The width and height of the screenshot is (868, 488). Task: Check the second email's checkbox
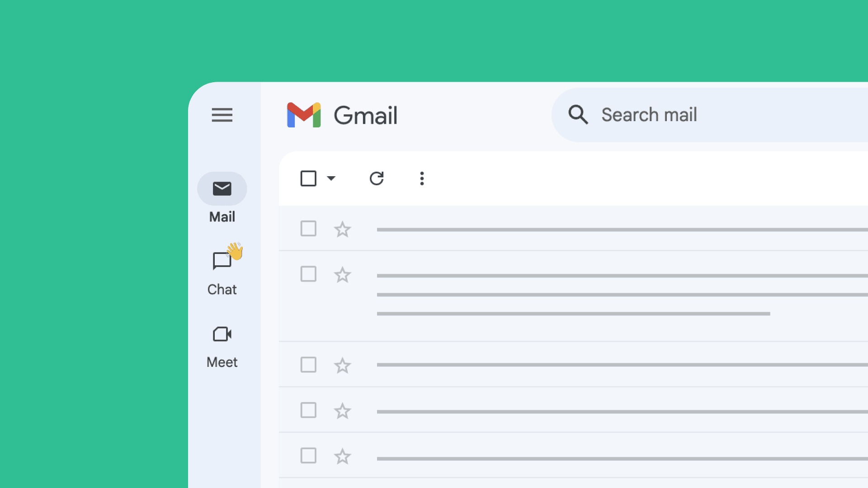click(x=308, y=274)
